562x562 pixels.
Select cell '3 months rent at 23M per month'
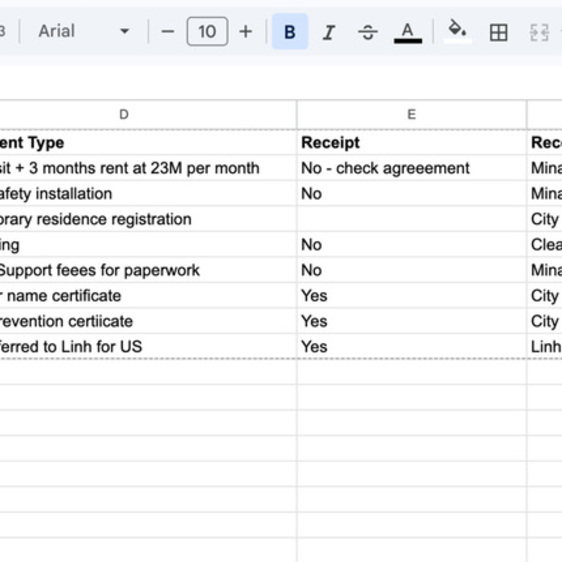148,168
